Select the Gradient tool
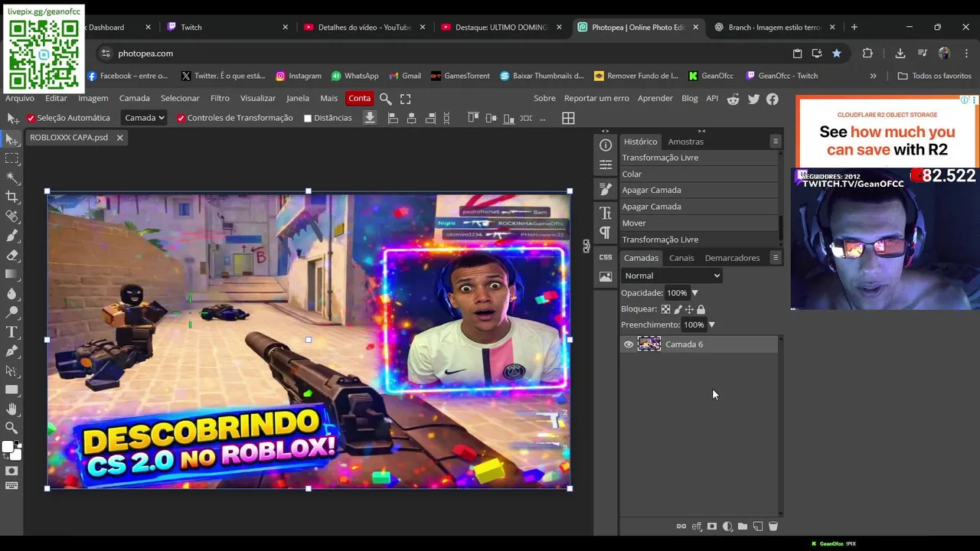Image resolution: width=980 pixels, height=551 pixels. (x=11, y=274)
